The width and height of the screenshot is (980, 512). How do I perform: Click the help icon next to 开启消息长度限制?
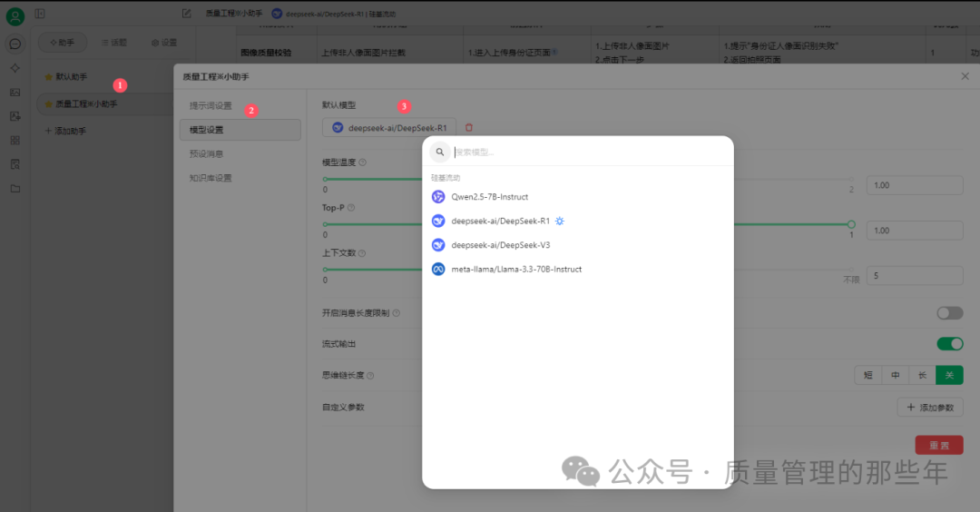[397, 313]
